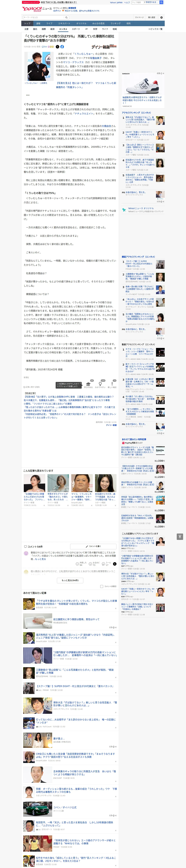This screenshot has height=868, width=186.
Task: Share the article on X
Action: [x=57, y=47]
